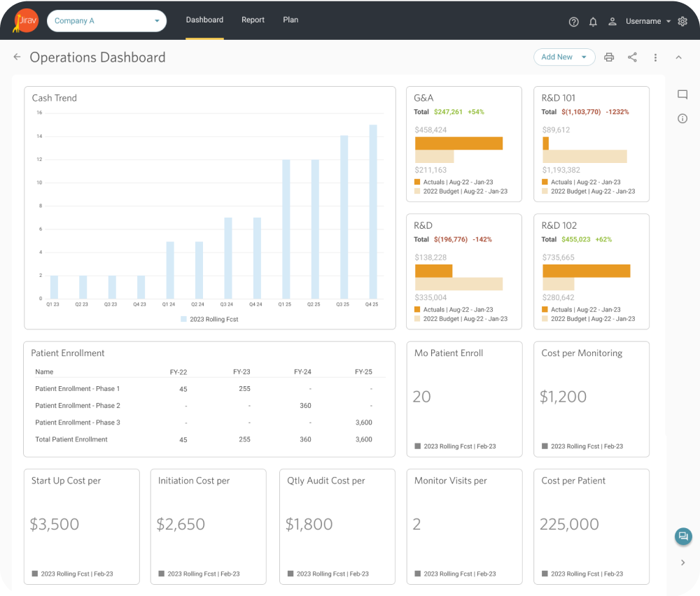Open the Add New dropdown
The height and width of the screenshot is (596, 700).
click(x=563, y=57)
